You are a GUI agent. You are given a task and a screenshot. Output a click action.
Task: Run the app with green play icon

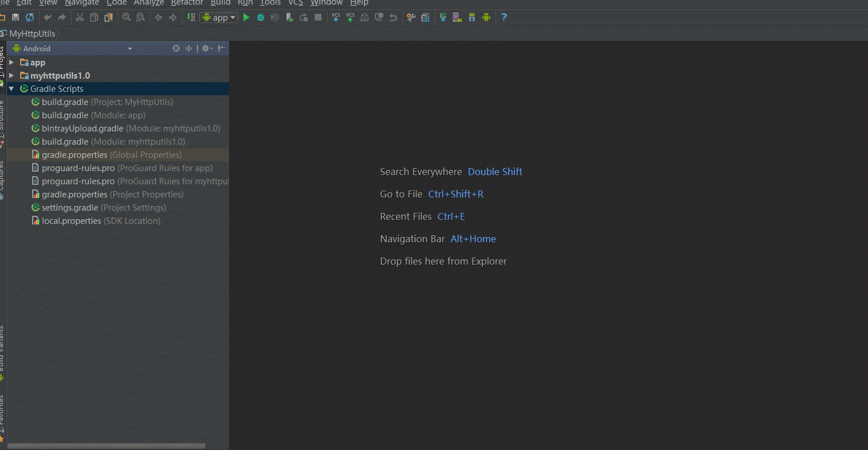(246, 18)
